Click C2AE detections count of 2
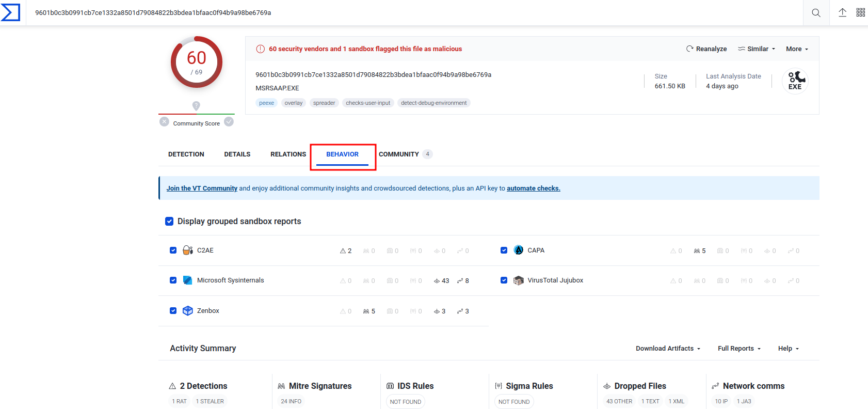This screenshot has height=409, width=868. (346, 251)
